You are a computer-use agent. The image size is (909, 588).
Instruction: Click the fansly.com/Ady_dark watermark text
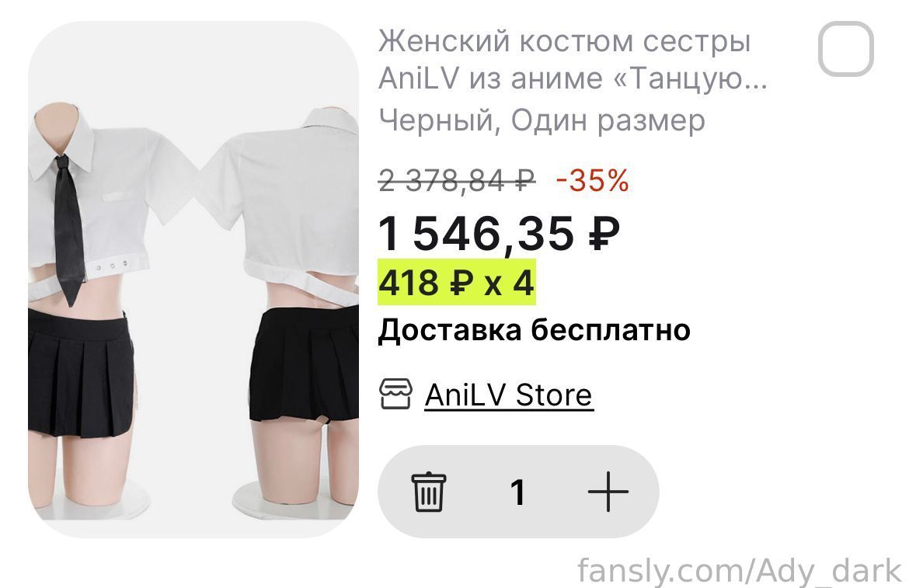[x=739, y=571]
